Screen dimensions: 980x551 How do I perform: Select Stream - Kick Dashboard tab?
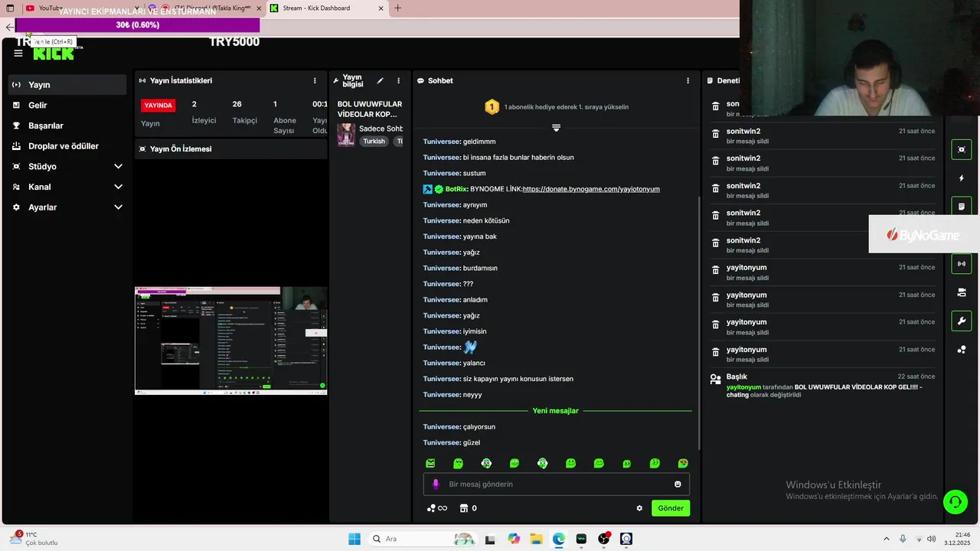(327, 8)
